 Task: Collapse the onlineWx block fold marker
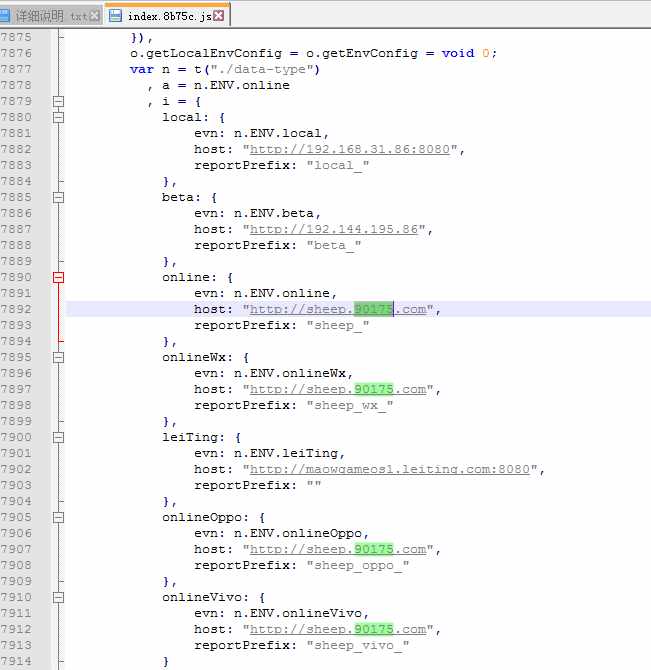click(58, 357)
